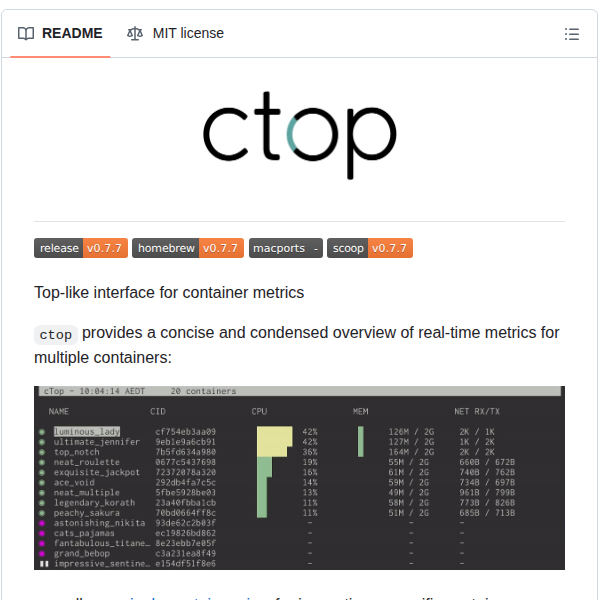The height and width of the screenshot is (600, 600).
Task: Click container ID 'cf754eb3aa09'
Action: [x=186, y=432]
